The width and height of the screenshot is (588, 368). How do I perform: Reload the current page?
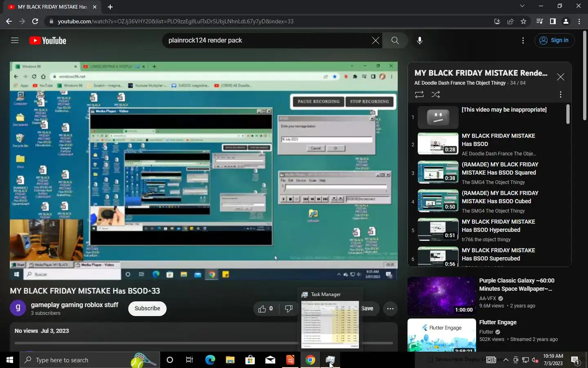[x=35, y=21]
